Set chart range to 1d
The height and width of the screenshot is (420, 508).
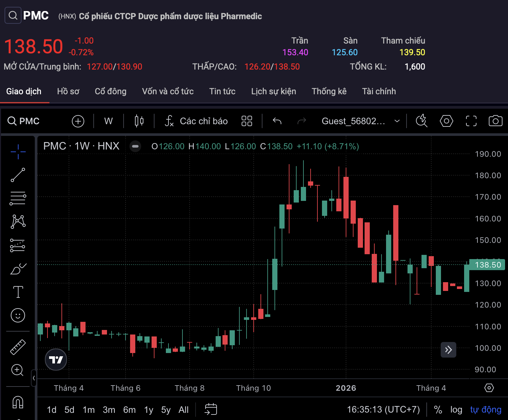(x=52, y=410)
